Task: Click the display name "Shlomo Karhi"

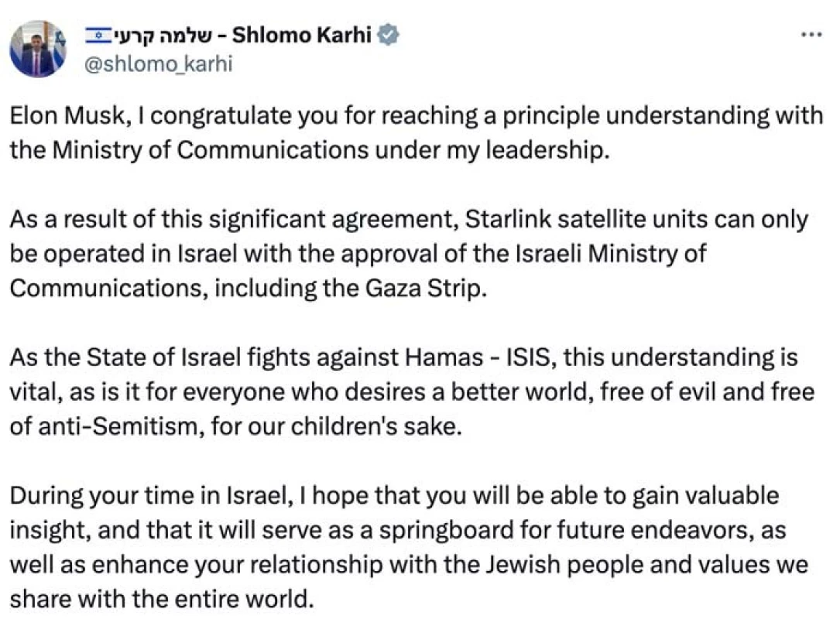Action: [302, 36]
